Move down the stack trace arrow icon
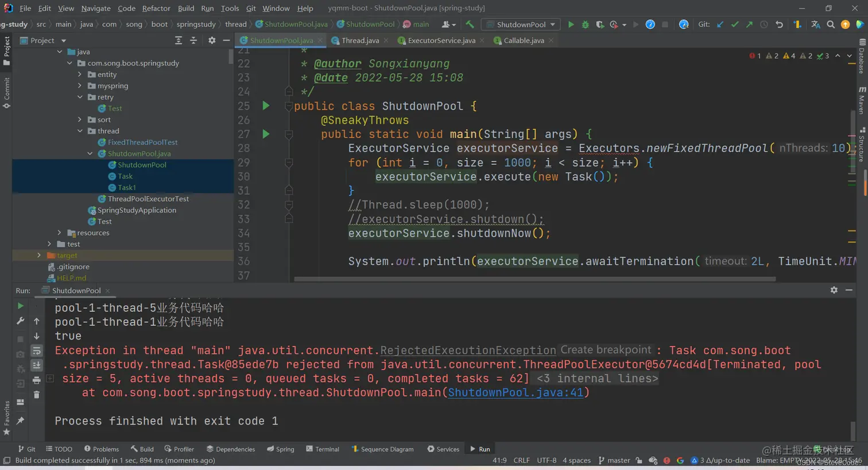Image resolution: width=868 pixels, height=470 pixels. 36,336
